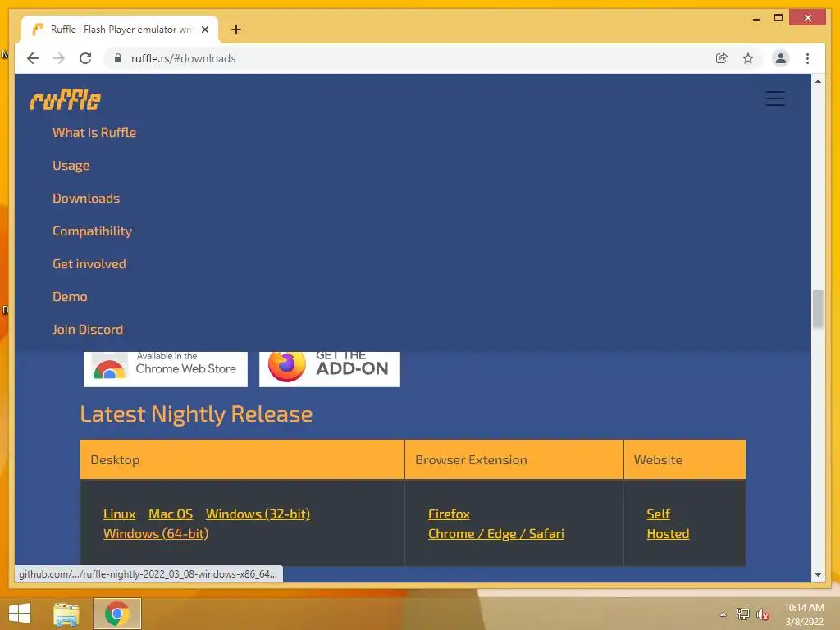This screenshot has height=630, width=840.
Task: Click the muted volume tray icon
Action: pyautogui.click(x=762, y=614)
